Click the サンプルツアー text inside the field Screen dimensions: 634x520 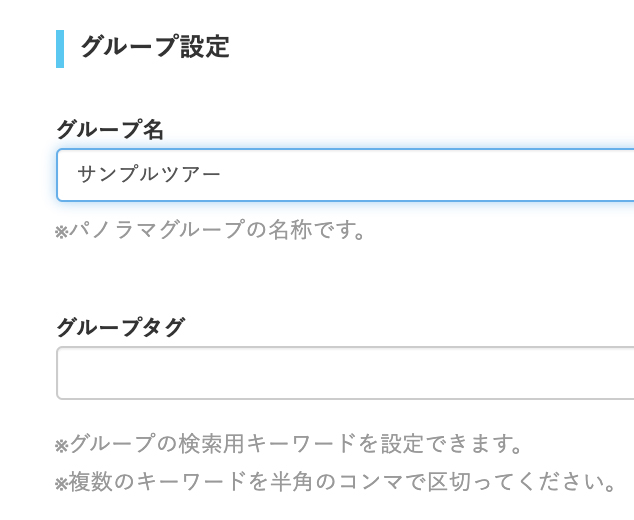coord(149,175)
